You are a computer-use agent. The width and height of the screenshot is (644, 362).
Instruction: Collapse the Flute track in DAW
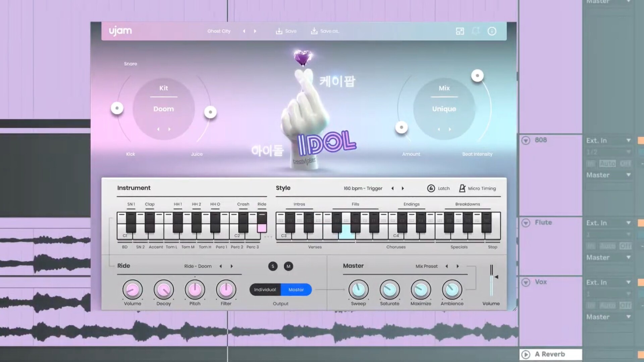[x=526, y=223]
